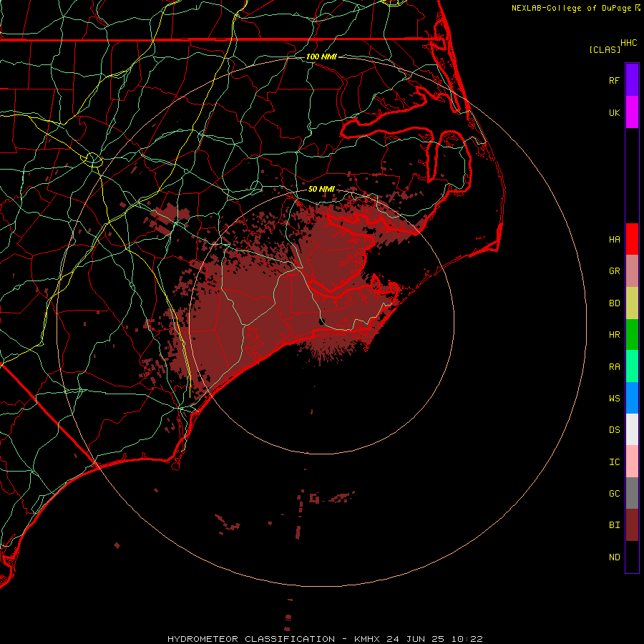This screenshot has height=644, width=644.
Task: Click the 50 NMI range ring label
Action: [321, 189]
